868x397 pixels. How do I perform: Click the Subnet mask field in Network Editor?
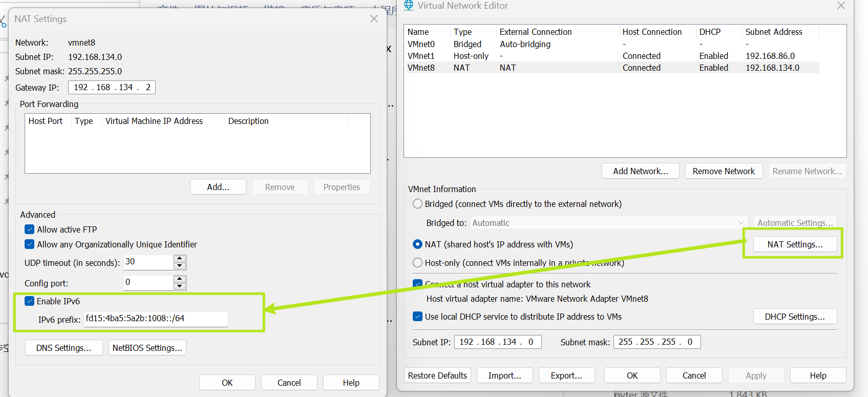tap(657, 342)
